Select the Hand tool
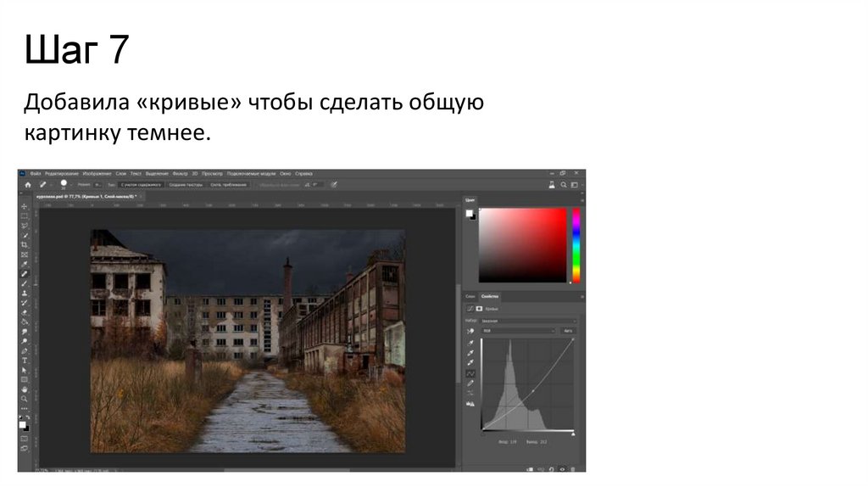 pos(24,389)
